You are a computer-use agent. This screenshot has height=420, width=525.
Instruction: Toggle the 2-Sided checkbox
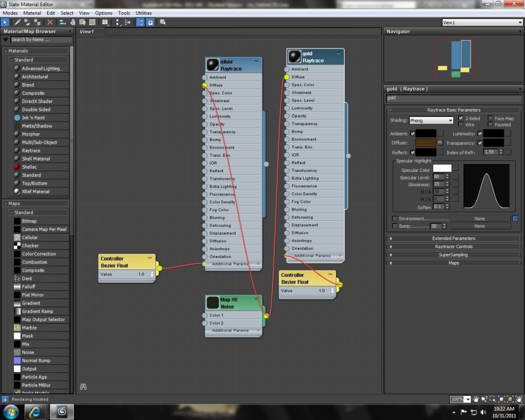[x=461, y=118]
